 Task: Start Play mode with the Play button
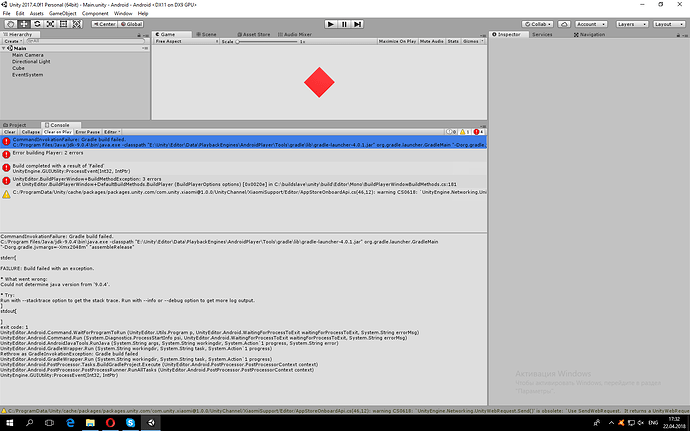point(330,24)
